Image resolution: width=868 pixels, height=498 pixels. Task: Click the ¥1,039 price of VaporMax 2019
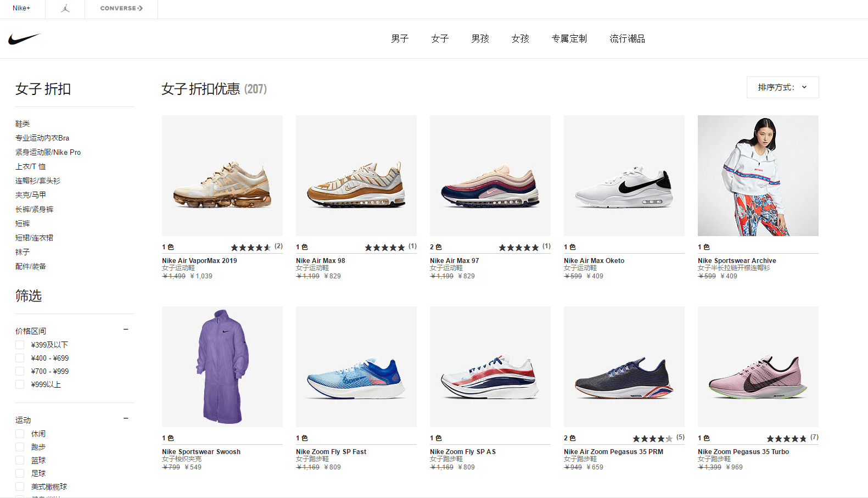point(201,276)
